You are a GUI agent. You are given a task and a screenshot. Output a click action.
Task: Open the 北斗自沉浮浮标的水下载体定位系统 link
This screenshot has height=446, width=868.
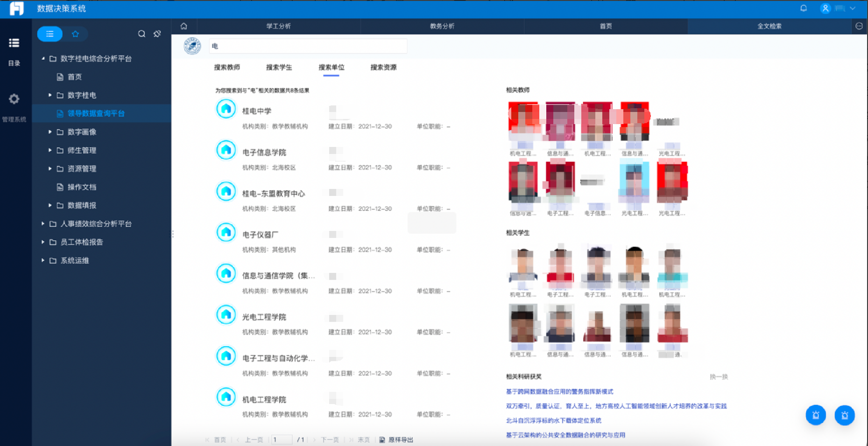click(553, 420)
